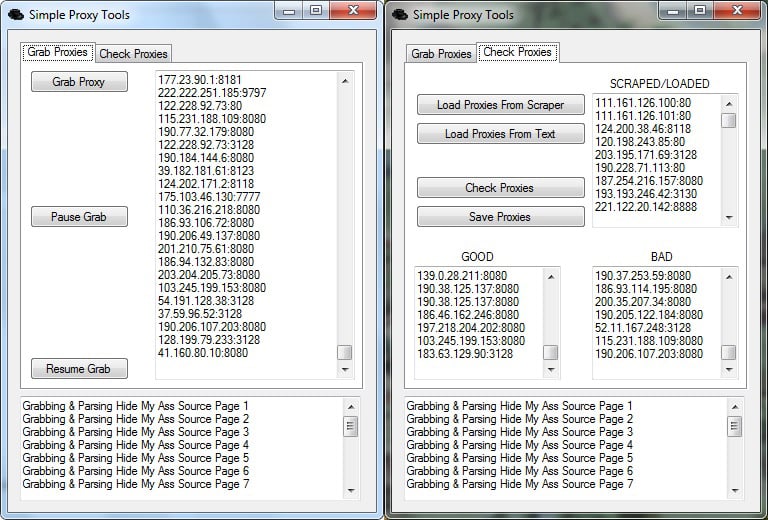Click the app icon in left window title bar
Screen dimensions: 768x520
coord(16,15)
